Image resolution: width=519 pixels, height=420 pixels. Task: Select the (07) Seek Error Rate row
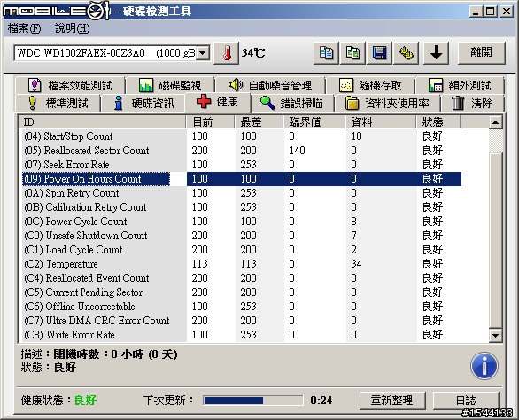pyautogui.click(x=242, y=165)
